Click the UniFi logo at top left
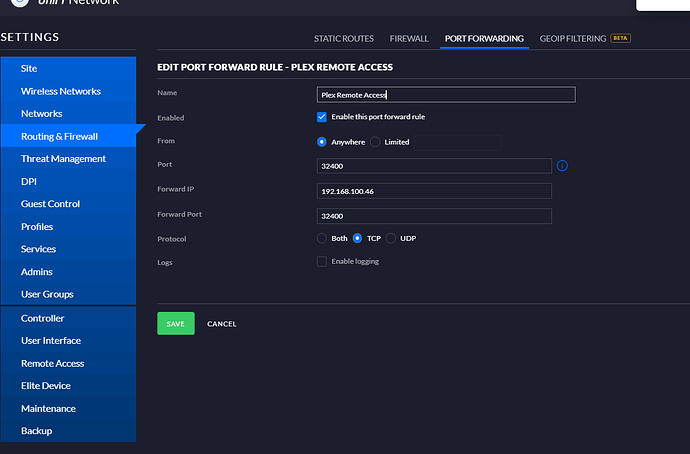The width and height of the screenshot is (690, 454). pyautogui.click(x=20, y=2)
